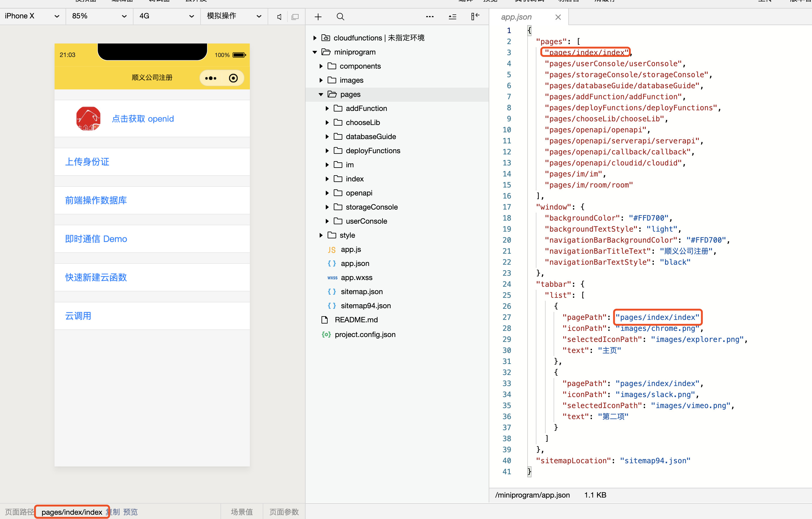Close the app.json editor tab

point(558,17)
